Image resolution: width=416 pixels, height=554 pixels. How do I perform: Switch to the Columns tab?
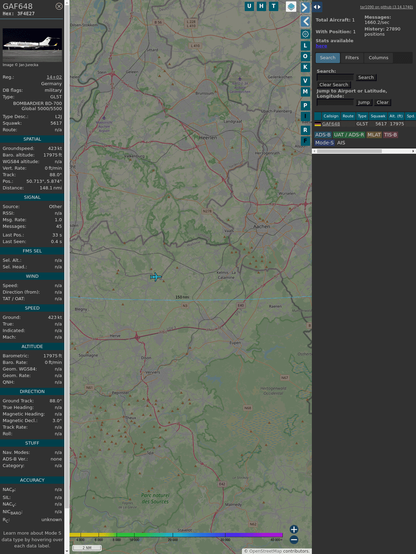point(378,58)
